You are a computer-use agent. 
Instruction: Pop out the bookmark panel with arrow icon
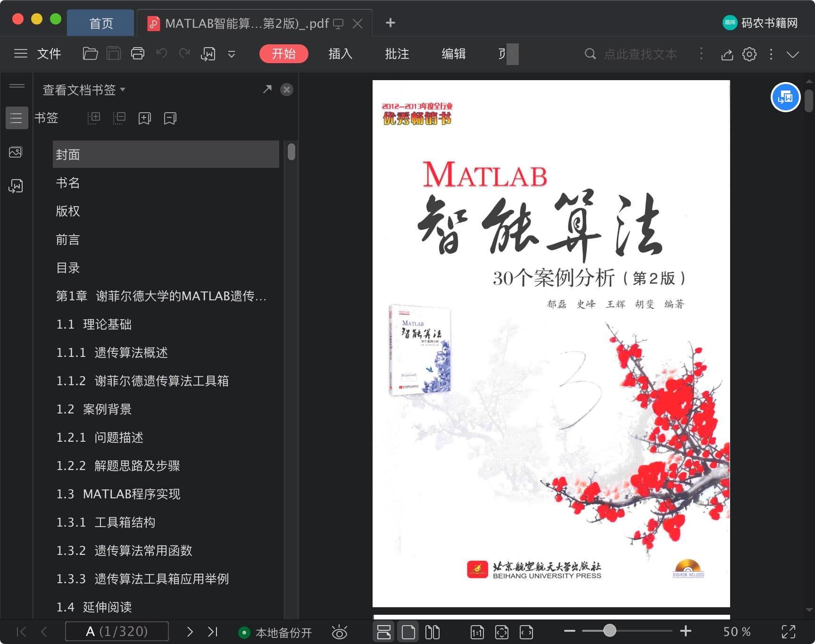coord(267,89)
